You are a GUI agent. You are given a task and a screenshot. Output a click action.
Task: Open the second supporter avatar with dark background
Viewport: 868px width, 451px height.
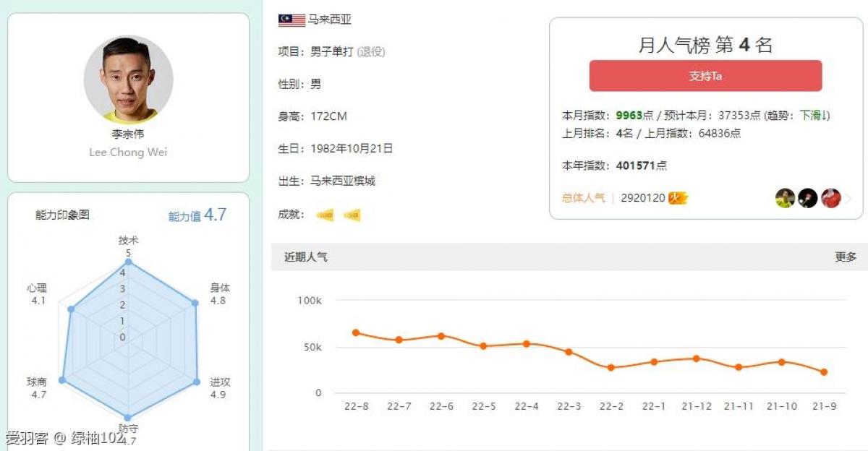pos(808,198)
